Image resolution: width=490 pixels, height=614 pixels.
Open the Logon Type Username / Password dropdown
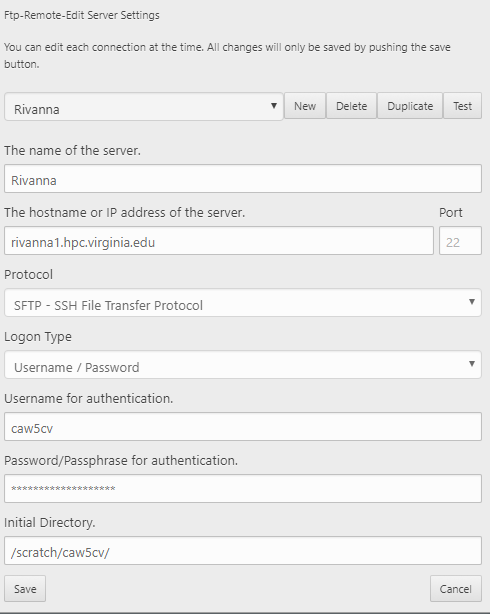tap(243, 365)
